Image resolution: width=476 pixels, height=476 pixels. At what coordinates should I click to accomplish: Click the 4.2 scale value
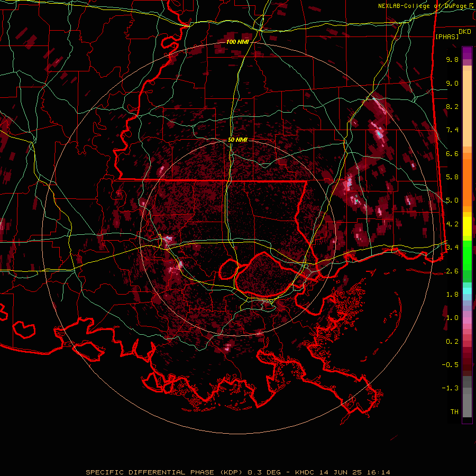pos(452,224)
